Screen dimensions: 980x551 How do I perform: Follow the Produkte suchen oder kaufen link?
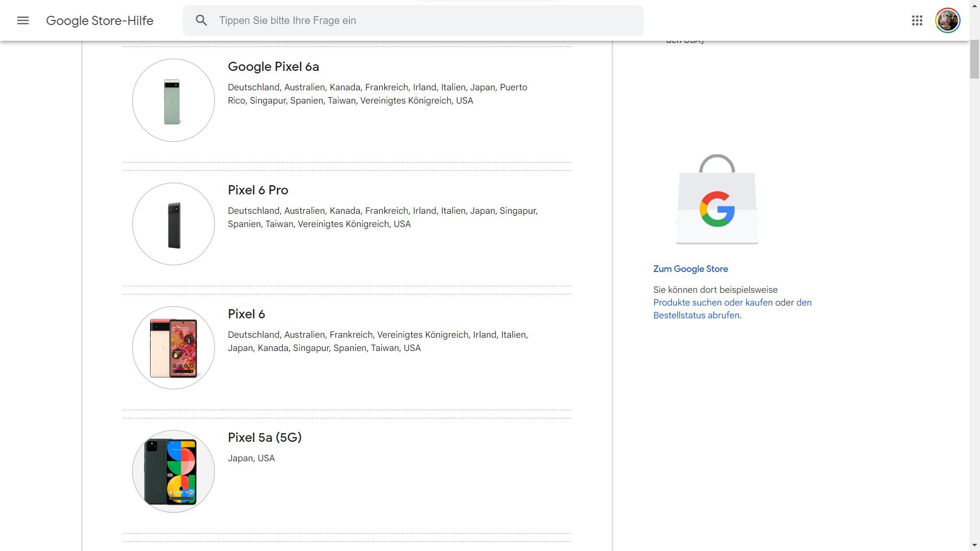coord(713,303)
